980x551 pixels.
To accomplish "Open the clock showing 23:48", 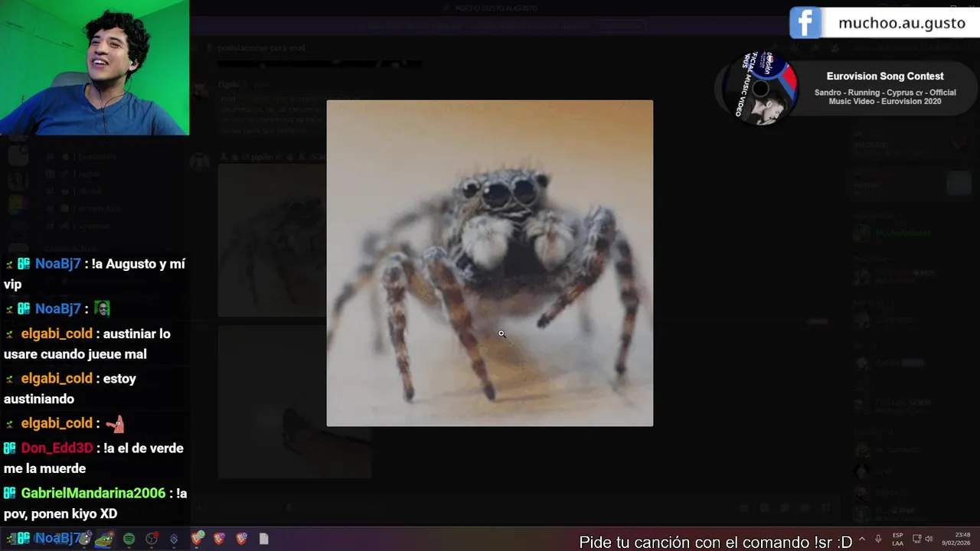I will pyautogui.click(x=955, y=539).
